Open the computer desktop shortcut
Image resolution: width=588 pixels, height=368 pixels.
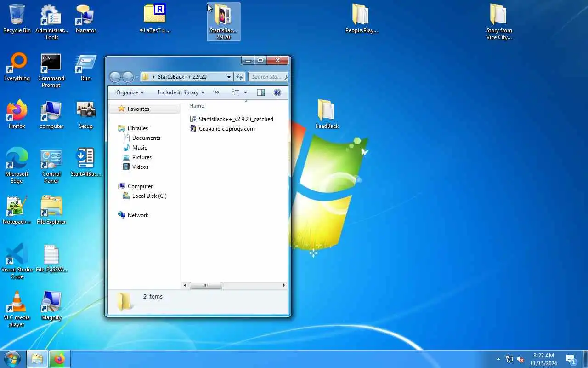click(51, 115)
